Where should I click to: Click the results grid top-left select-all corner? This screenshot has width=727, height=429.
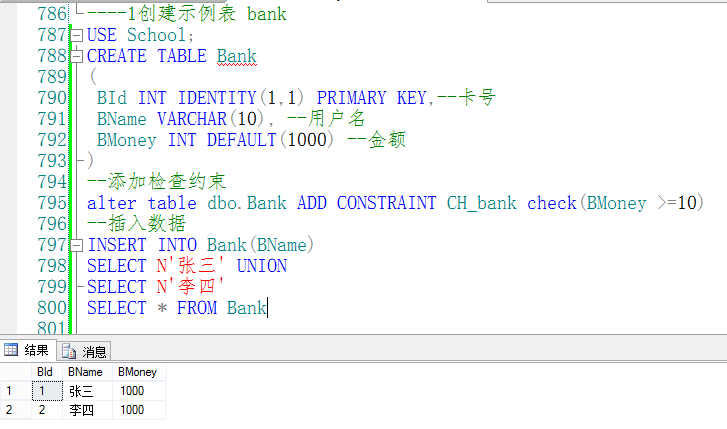[x=14, y=372]
